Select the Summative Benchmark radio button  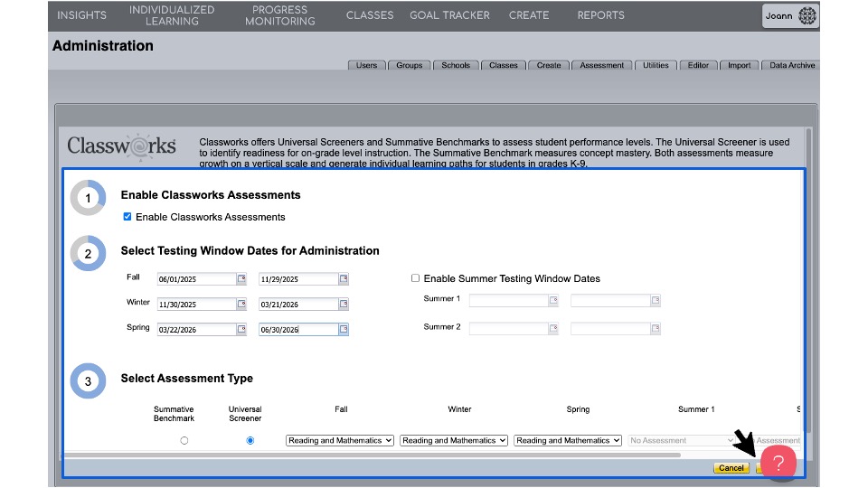[x=184, y=440]
